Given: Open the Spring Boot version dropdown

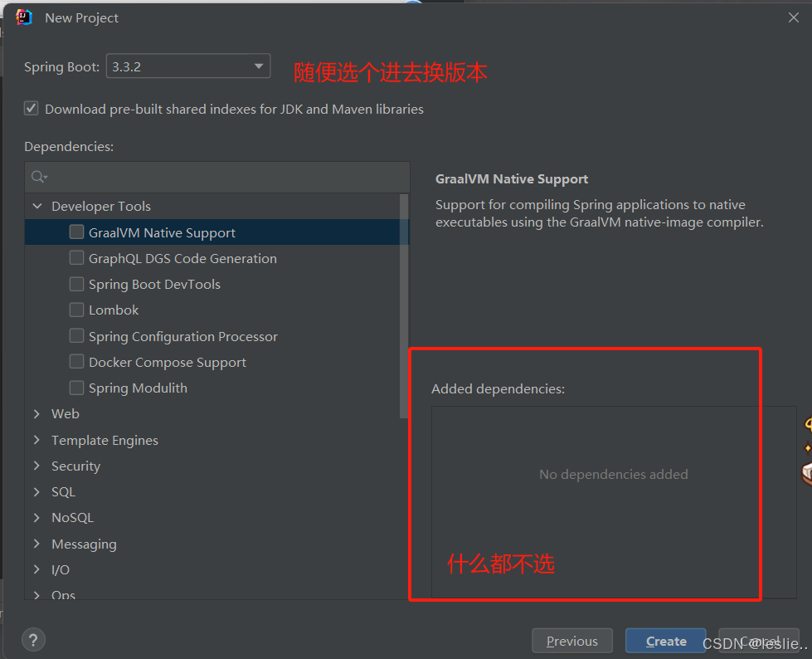Looking at the screenshot, I should click(188, 66).
